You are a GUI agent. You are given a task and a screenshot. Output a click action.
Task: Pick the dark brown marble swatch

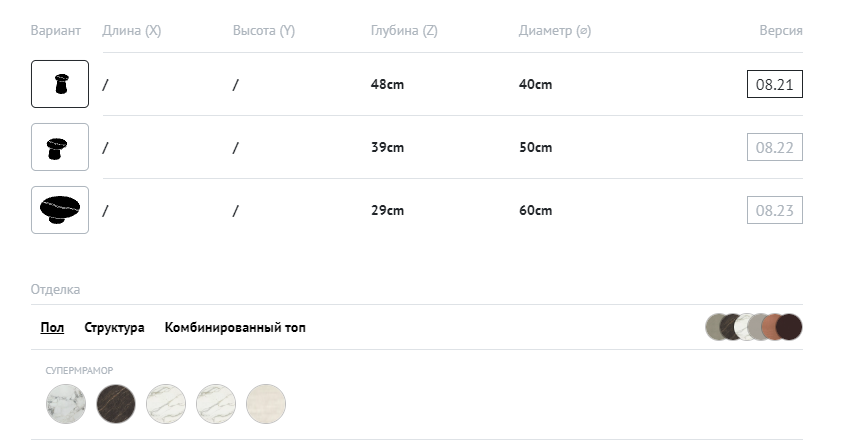click(116, 404)
